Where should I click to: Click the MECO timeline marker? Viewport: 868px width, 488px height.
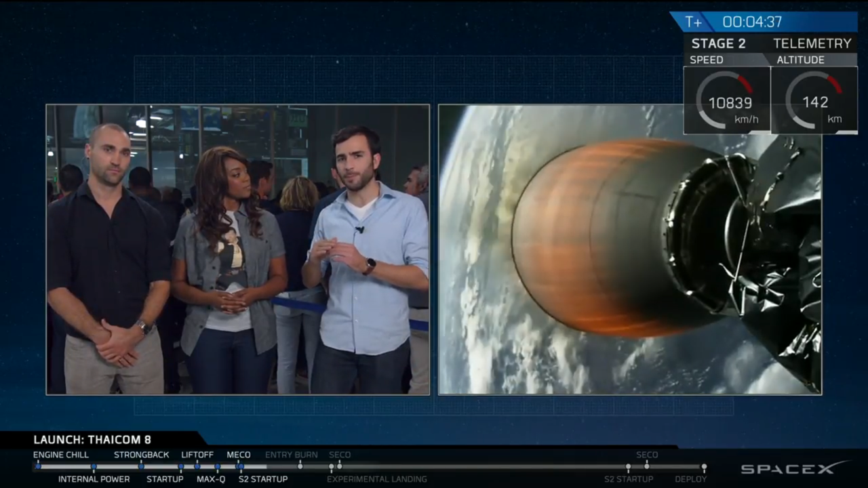click(x=239, y=466)
